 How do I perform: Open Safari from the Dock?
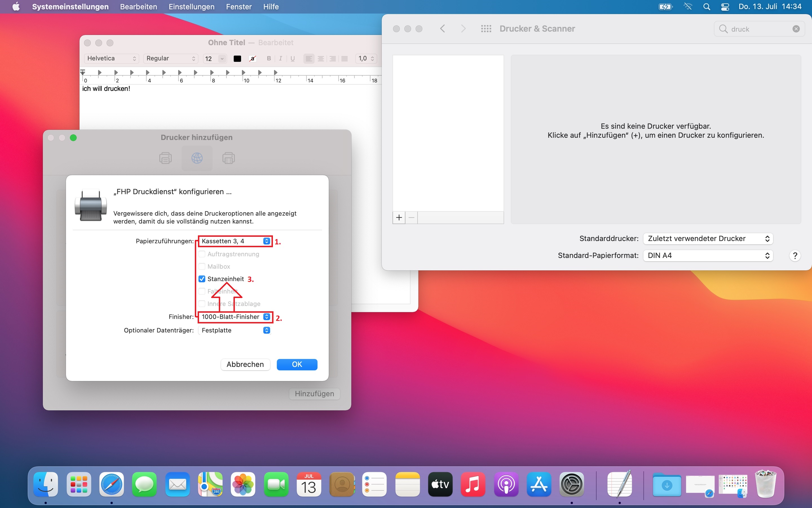[111, 484]
